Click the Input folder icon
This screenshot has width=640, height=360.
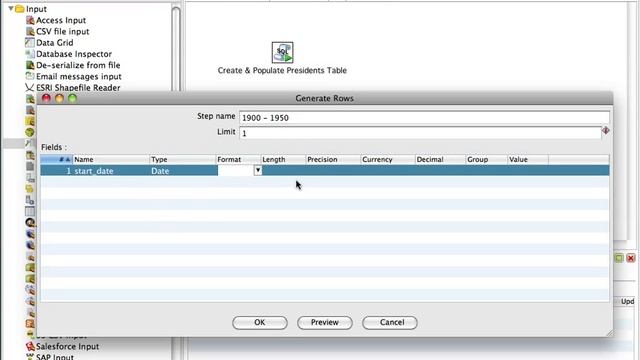(19, 9)
